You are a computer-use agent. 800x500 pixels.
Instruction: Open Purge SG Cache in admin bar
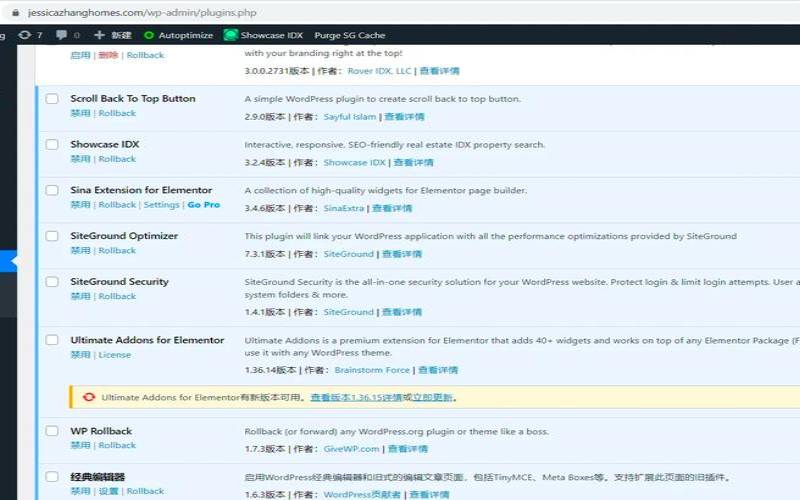[x=349, y=35]
